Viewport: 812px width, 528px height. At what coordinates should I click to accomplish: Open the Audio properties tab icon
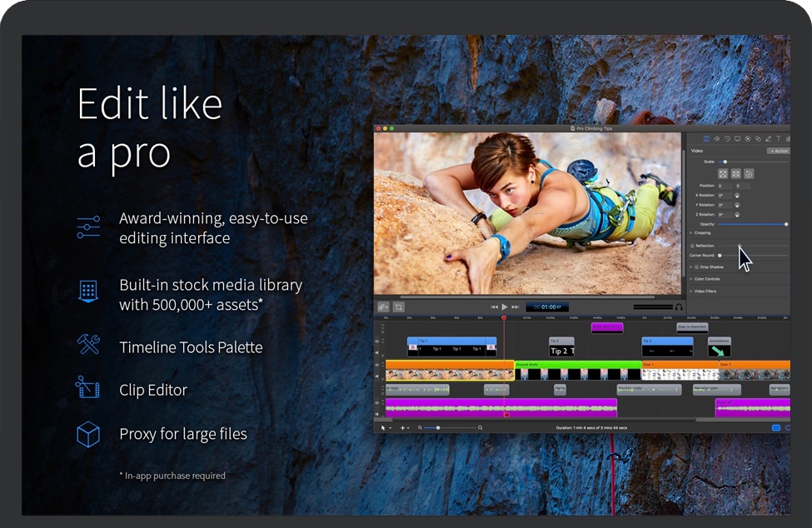717,139
